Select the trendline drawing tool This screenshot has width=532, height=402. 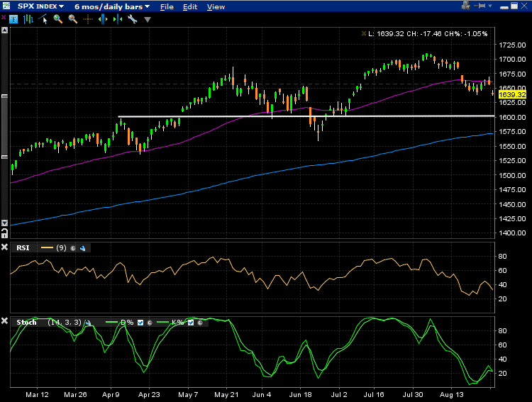[x=43, y=19]
